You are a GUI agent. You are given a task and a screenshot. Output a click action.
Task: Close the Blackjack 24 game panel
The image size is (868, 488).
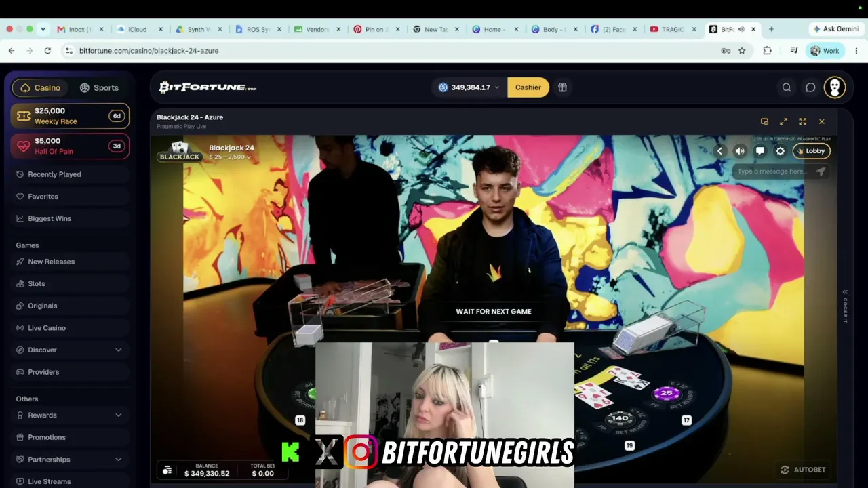[x=821, y=121]
